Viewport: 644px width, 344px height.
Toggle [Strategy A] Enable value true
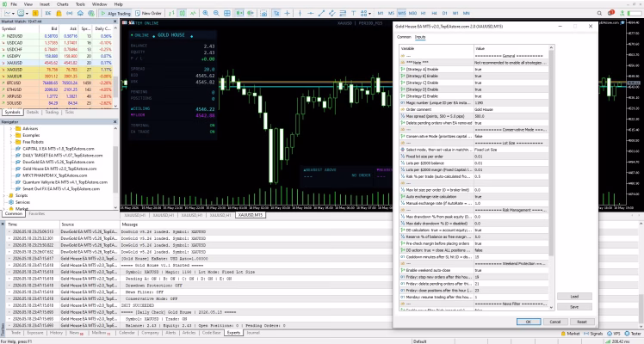tap(511, 70)
